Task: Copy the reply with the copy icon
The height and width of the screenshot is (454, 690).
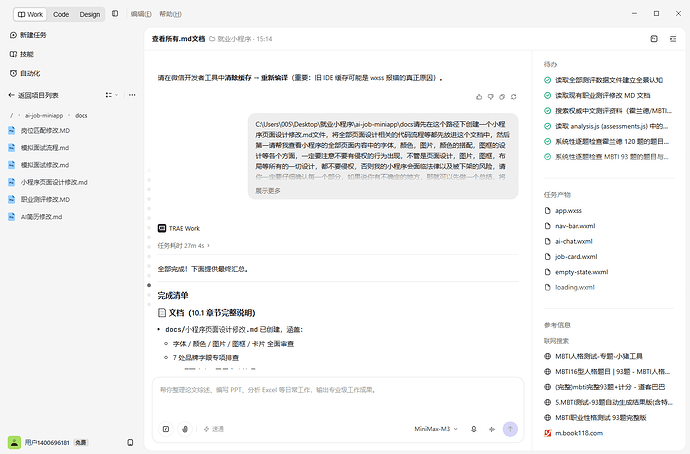Action: 502,97
